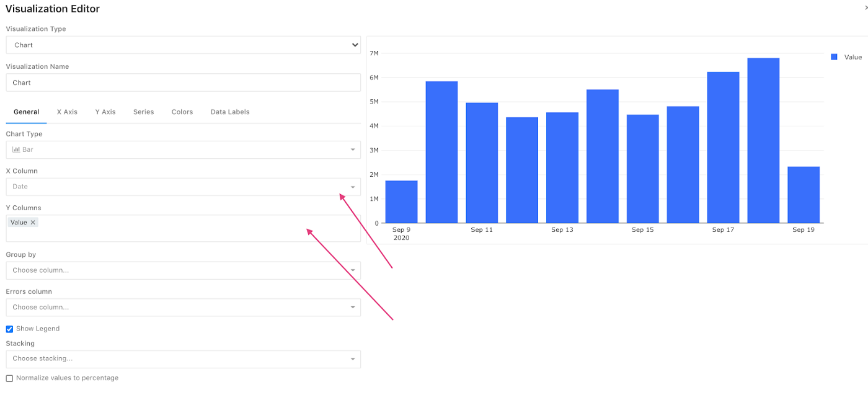Viewport: 868px width, 395px height.
Task: Click the Visualization Name input field
Action: pos(183,82)
